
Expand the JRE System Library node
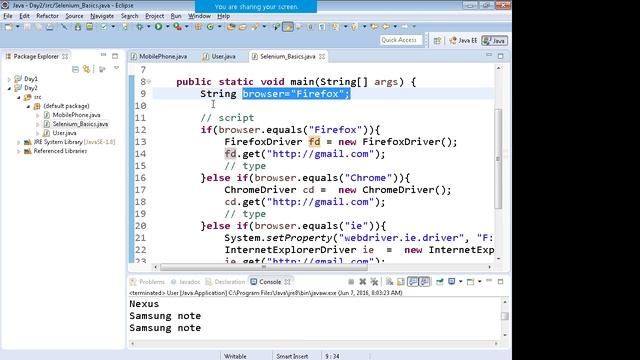click(x=18, y=142)
